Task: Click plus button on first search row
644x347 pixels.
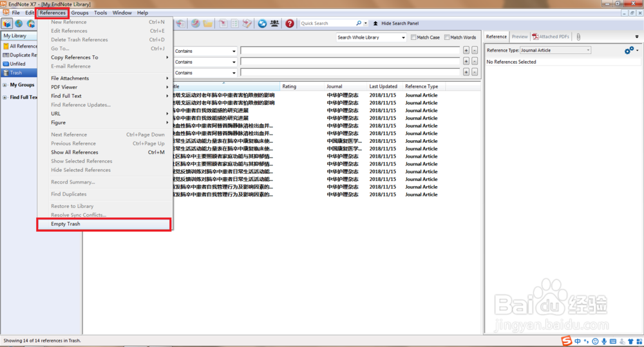Action: click(x=466, y=50)
